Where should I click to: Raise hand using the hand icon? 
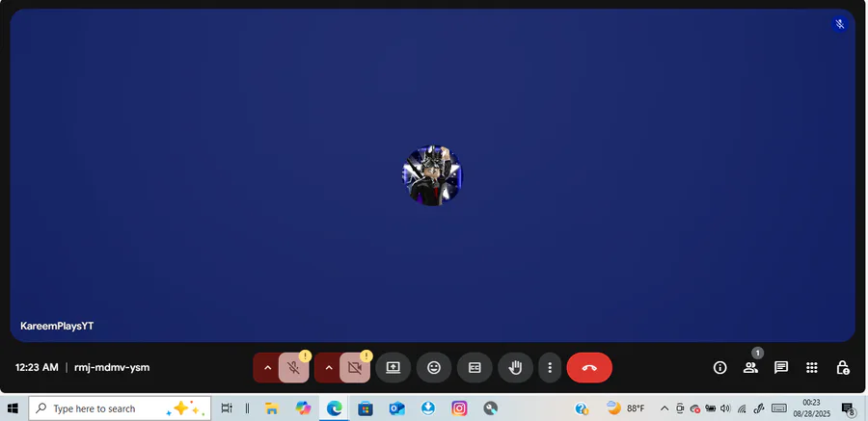pos(515,368)
